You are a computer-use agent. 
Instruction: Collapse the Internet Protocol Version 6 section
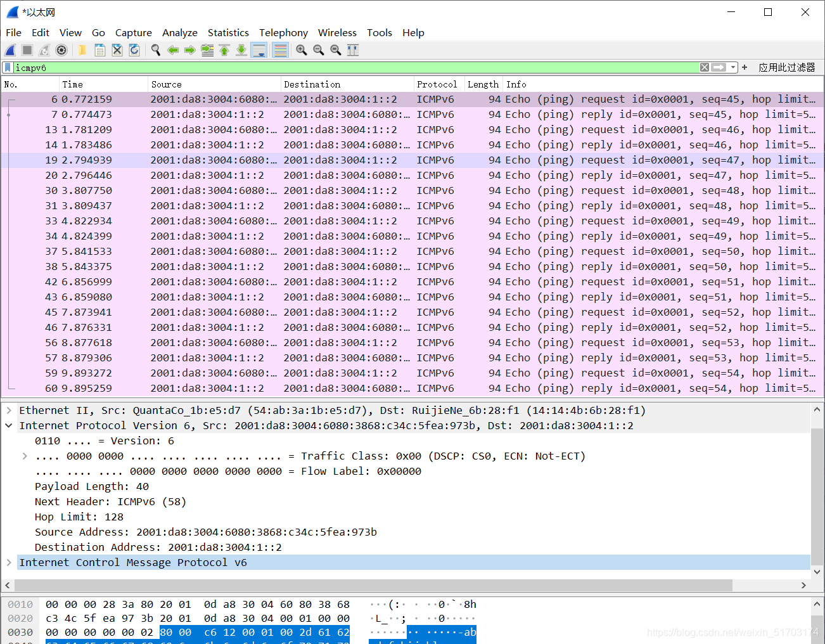coord(8,425)
